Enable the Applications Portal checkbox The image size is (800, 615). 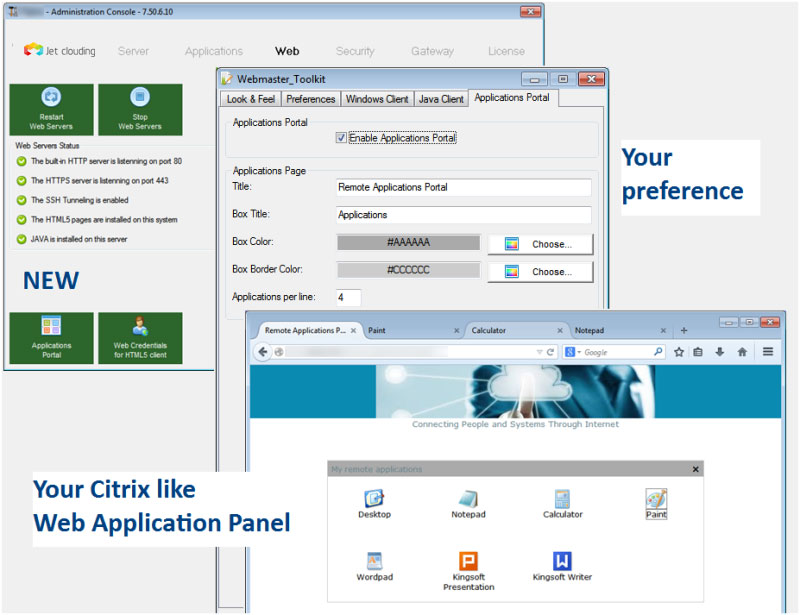341,138
